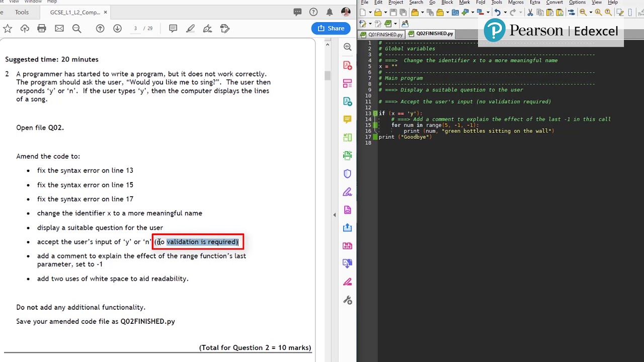Click the View menu in Acrobat

[x=14, y=2]
